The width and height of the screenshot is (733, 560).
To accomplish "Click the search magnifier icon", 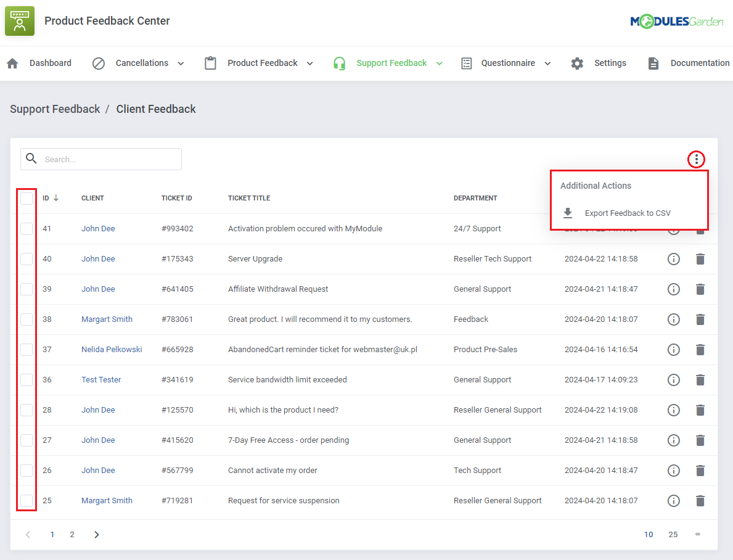I will [x=31, y=159].
